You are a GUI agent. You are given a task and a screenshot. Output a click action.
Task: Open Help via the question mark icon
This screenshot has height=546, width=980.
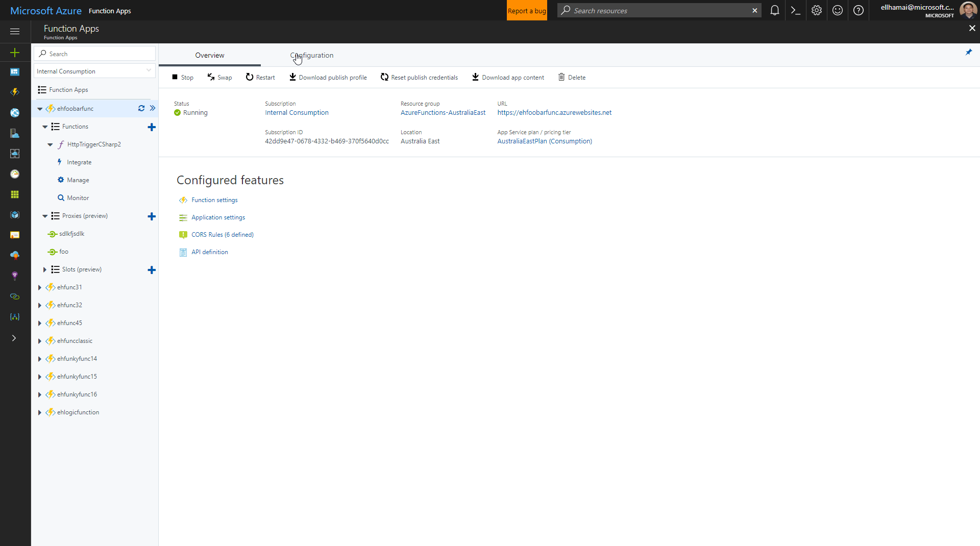coord(859,10)
